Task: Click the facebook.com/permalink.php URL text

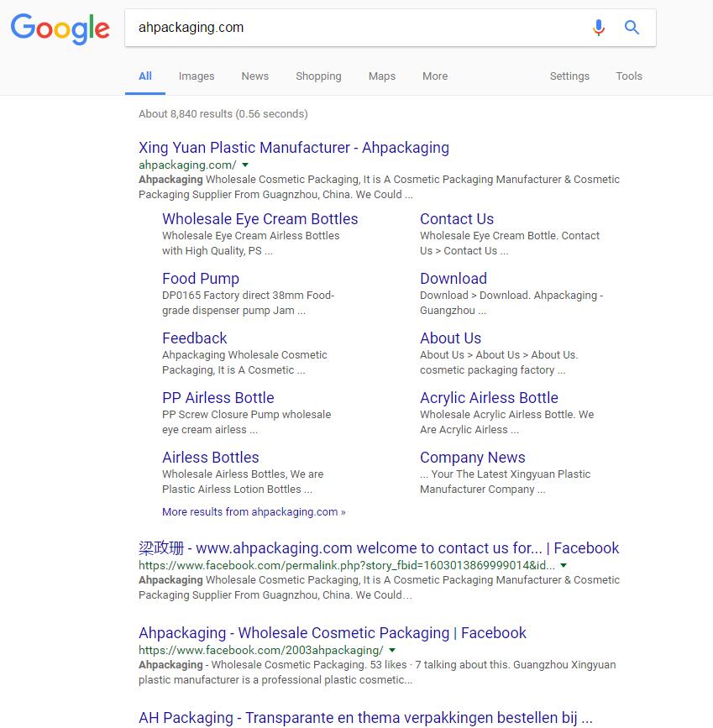Action: [x=347, y=565]
